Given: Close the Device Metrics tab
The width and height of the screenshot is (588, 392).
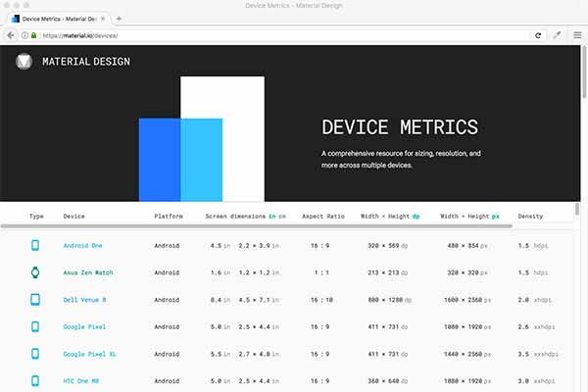Looking at the screenshot, I should (x=103, y=19).
